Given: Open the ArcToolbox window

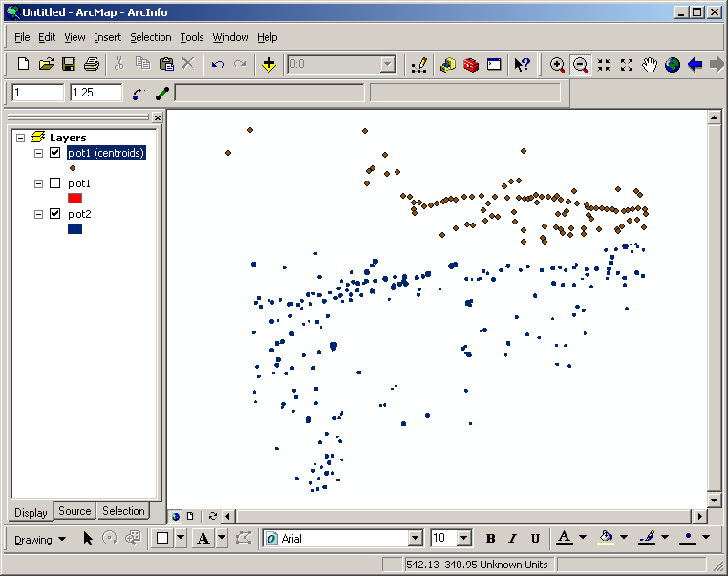Looking at the screenshot, I should pyautogui.click(x=471, y=65).
